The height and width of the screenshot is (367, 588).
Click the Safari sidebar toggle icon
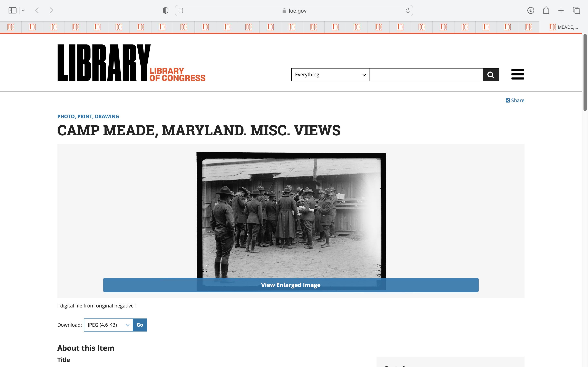[12, 10]
